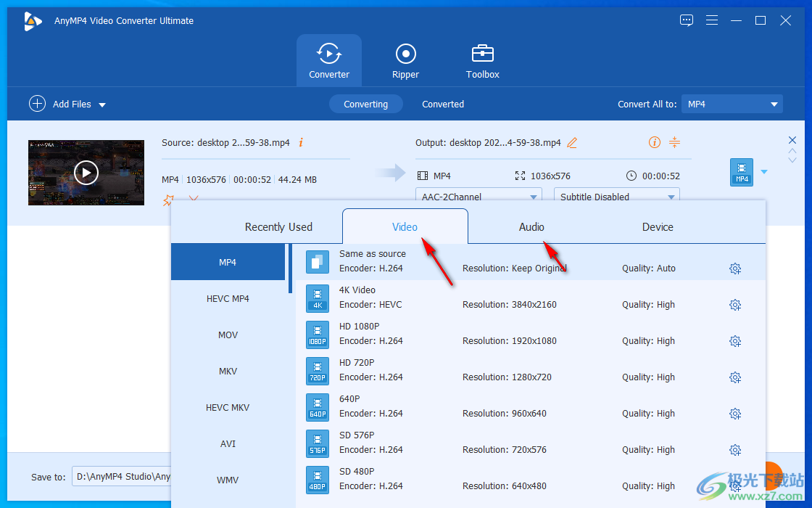
Task: Select the Same as source preset icon
Action: [318, 262]
